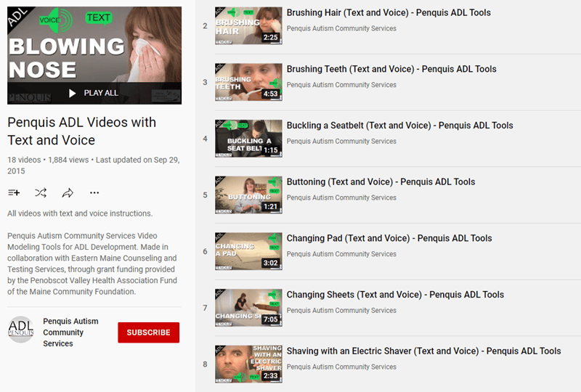
Task: Play all videos from the Blowing Nose banner
Action: click(x=94, y=93)
